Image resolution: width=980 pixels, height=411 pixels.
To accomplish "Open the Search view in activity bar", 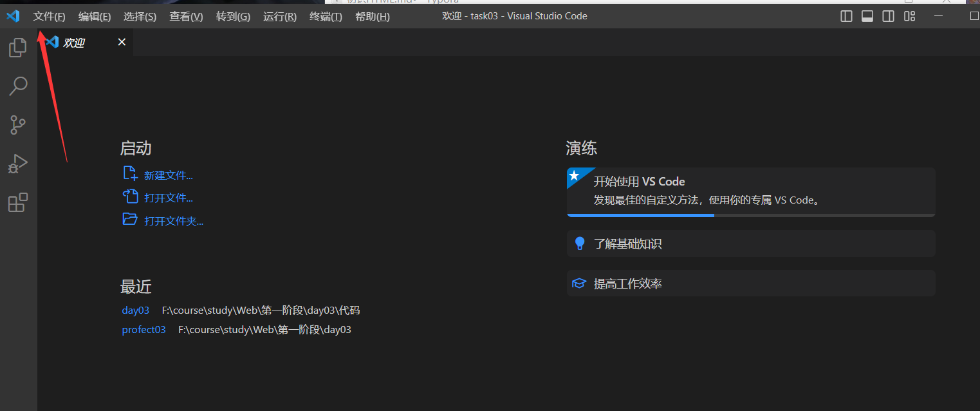I will point(17,86).
